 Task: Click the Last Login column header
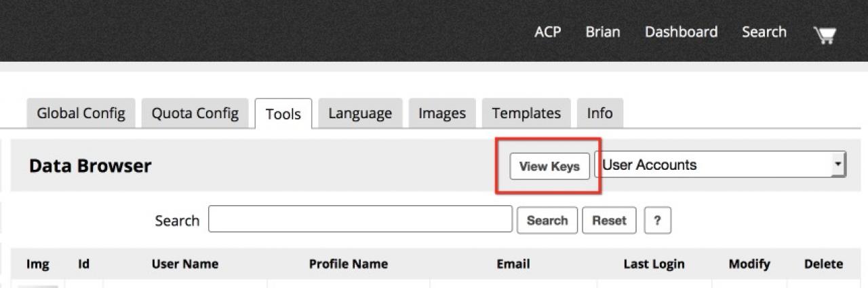(654, 264)
